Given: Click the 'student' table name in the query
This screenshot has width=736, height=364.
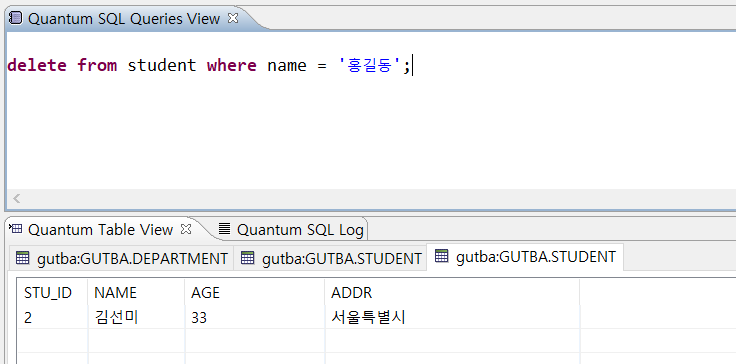Looking at the screenshot, I should tap(161, 65).
